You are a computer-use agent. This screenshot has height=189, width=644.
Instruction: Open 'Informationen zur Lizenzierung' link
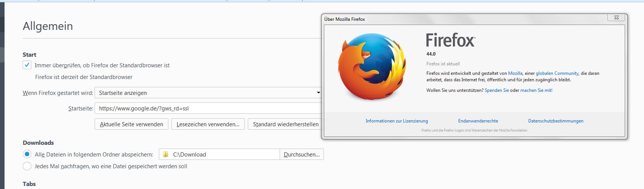click(397, 121)
